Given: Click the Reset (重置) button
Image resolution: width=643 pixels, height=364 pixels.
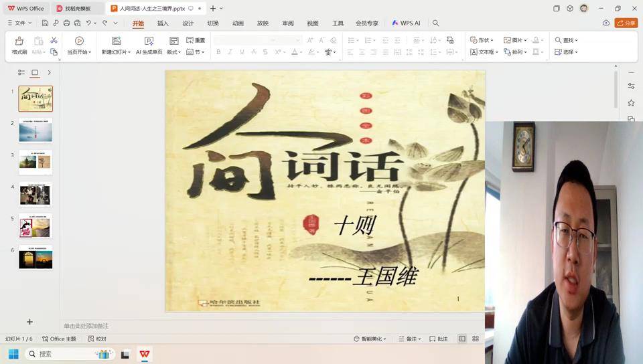Looking at the screenshot, I should pyautogui.click(x=196, y=40).
